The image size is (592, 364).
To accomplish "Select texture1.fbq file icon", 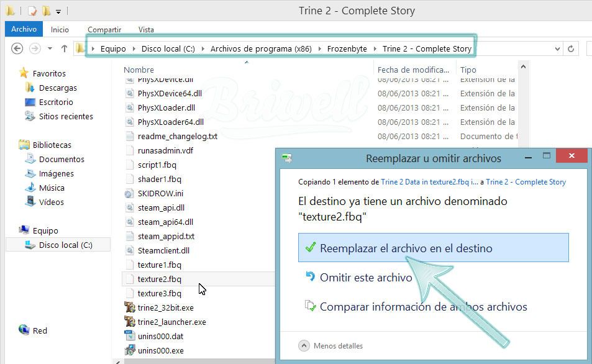I will click(x=129, y=265).
